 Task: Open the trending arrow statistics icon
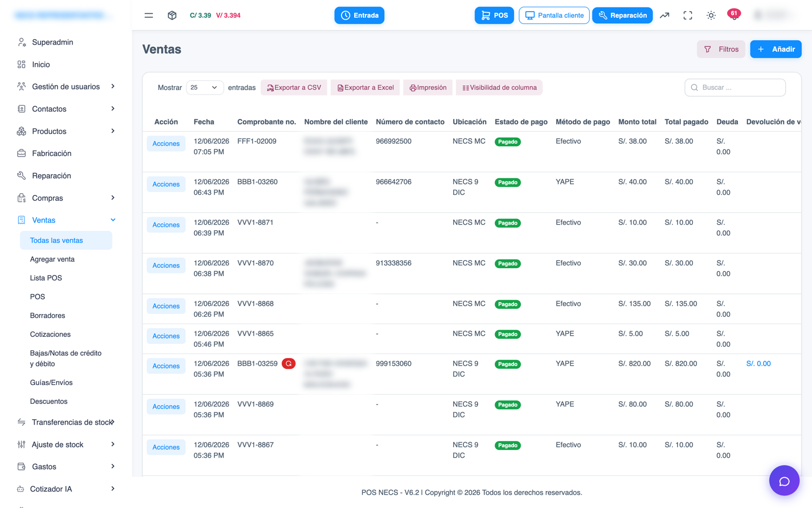[664, 15]
